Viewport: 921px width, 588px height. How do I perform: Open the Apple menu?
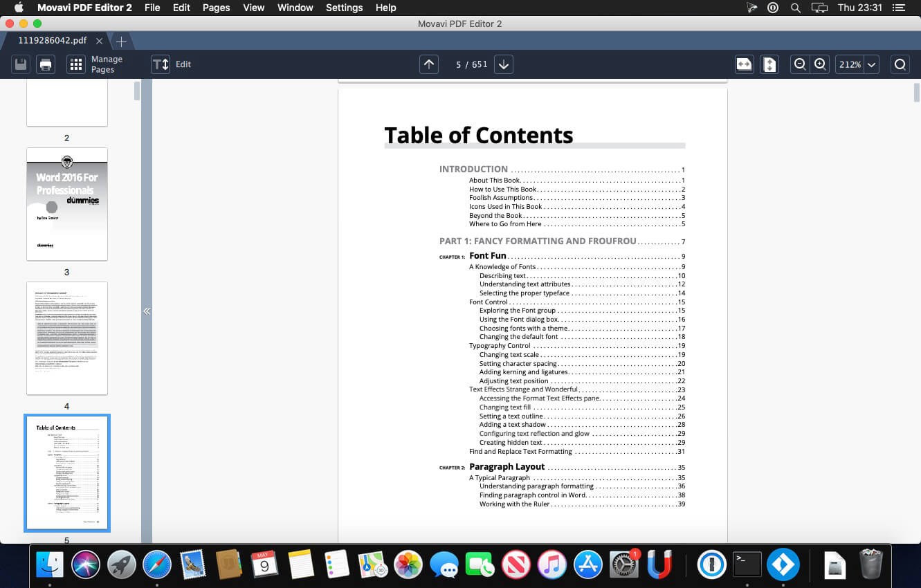pos(19,8)
